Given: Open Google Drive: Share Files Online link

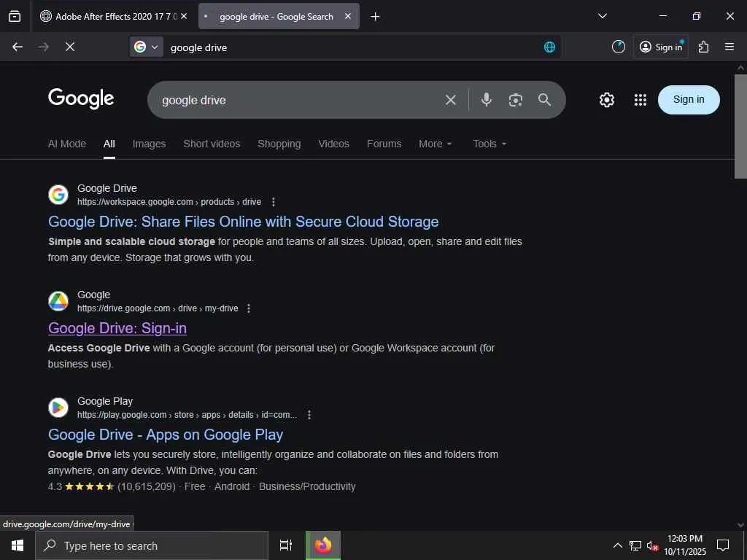Looking at the screenshot, I should pyautogui.click(x=244, y=222).
